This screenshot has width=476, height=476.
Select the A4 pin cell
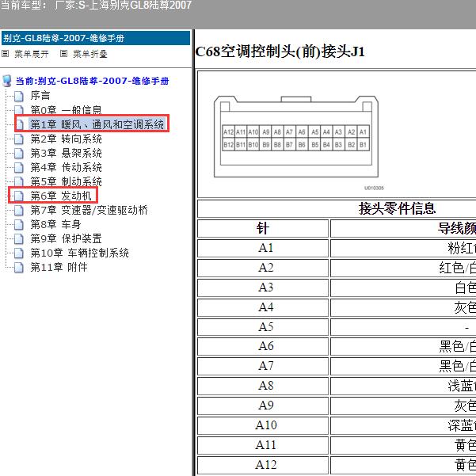pyautogui.click(x=263, y=307)
